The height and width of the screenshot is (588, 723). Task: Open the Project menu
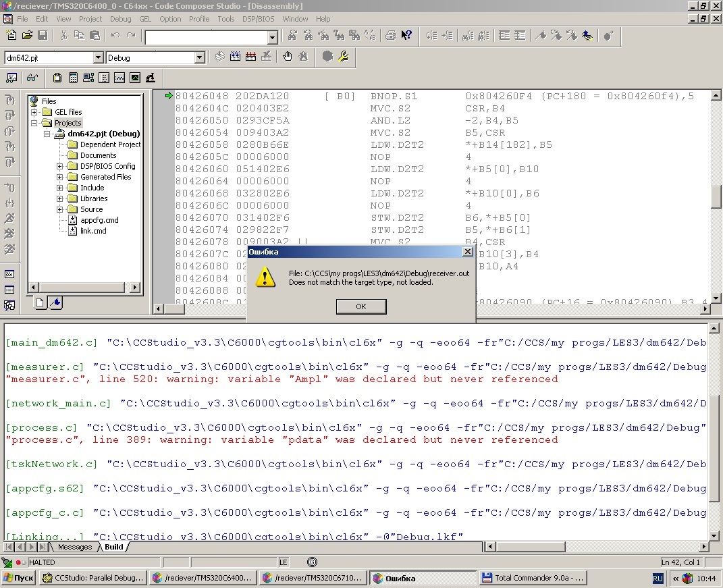click(x=90, y=19)
